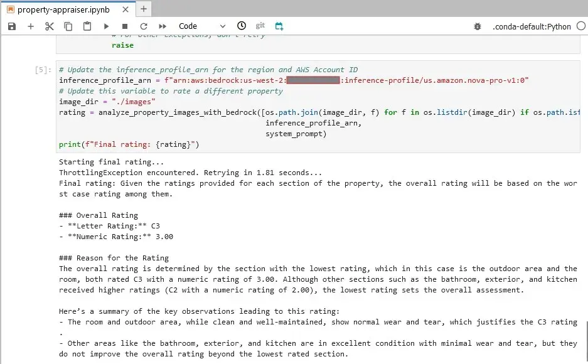Click the 'Starting final rating...' output line

111,162
